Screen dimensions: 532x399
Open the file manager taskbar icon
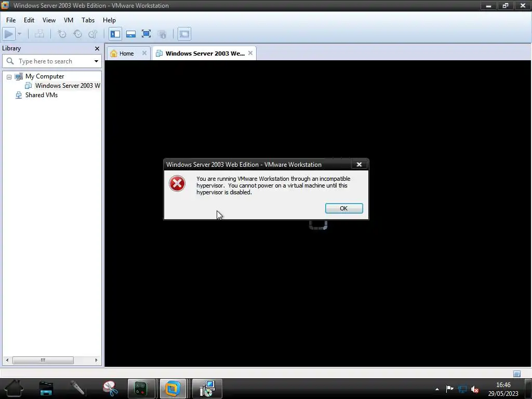point(46,389)
